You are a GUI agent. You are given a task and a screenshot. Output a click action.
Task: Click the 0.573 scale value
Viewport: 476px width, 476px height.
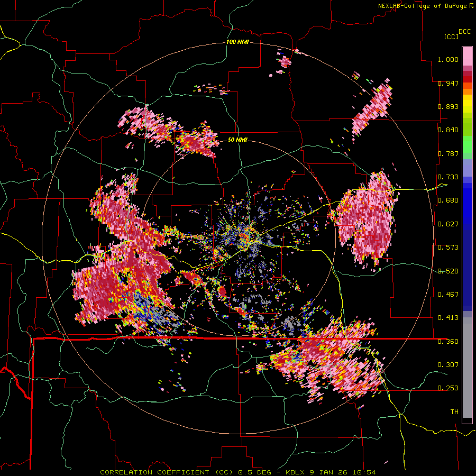tap(448, 248)
